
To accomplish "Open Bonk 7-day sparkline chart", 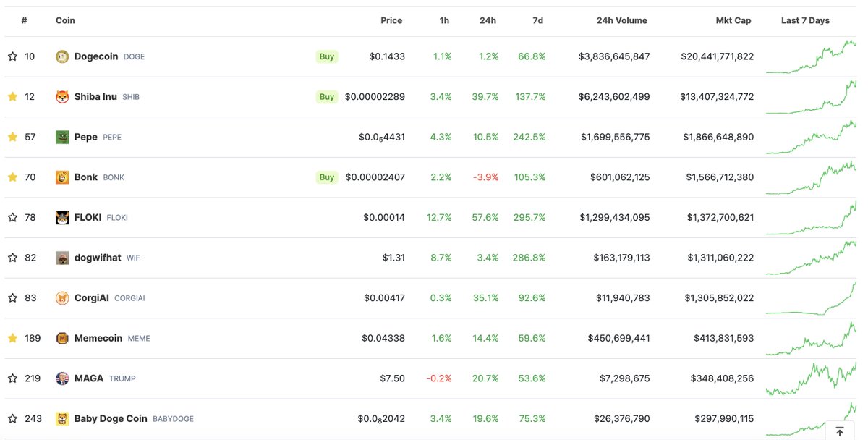I will point(811,177).
